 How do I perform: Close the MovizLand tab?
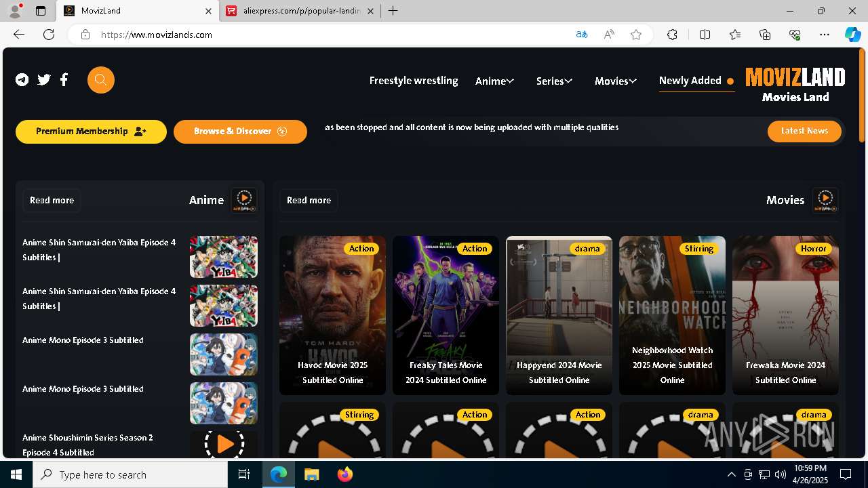[x=208, y=11]
